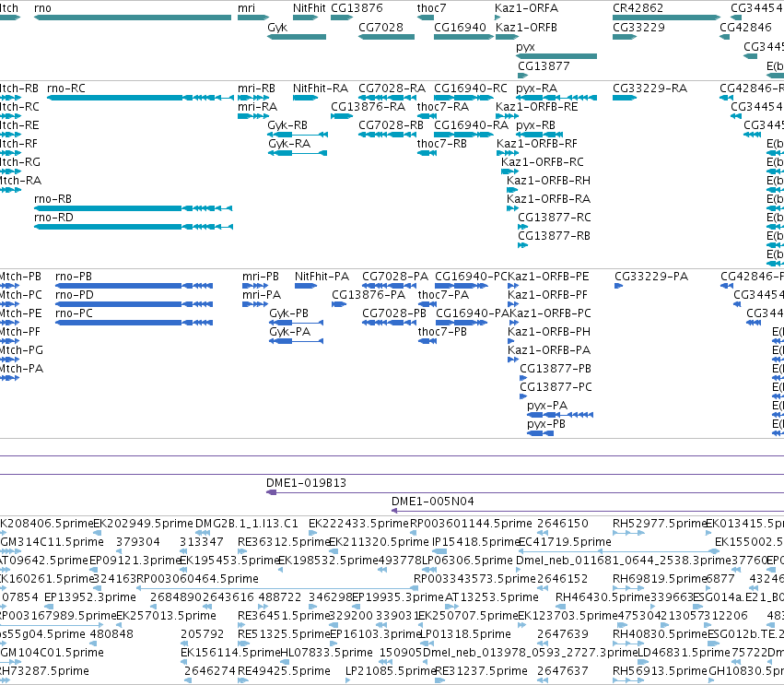784x685 pixels.
Task: Click the LD46831.5prime EST label
Action: click(x=683, y=653)
